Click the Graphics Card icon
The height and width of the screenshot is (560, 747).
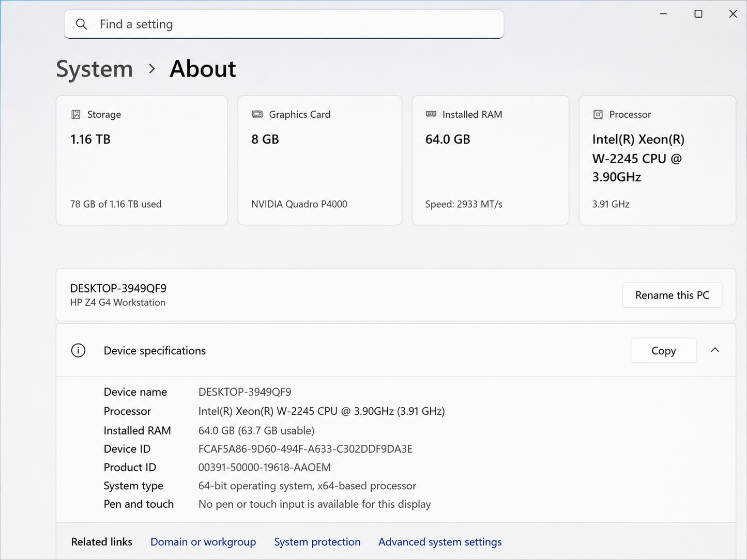[x=257, y=115]
